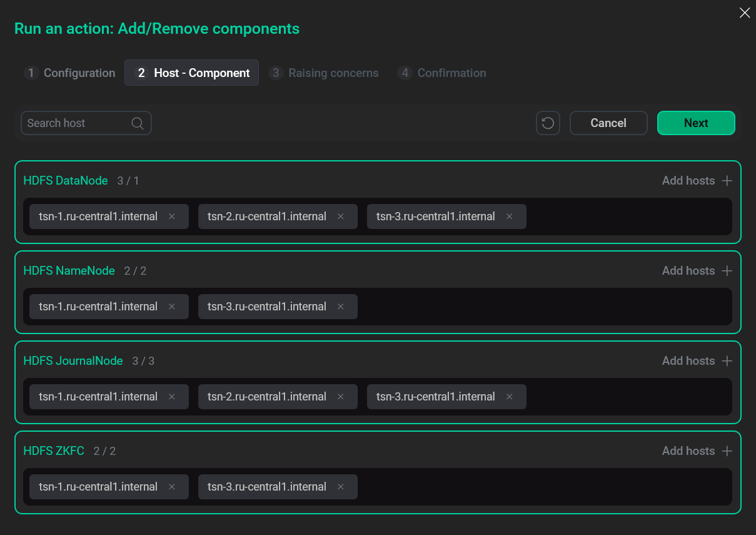756x535 pixels.
Task: Remove tsn-2.ru-central1.internal from HDFS DataNode
Action: pyautogui.click(x=340, y=216)
